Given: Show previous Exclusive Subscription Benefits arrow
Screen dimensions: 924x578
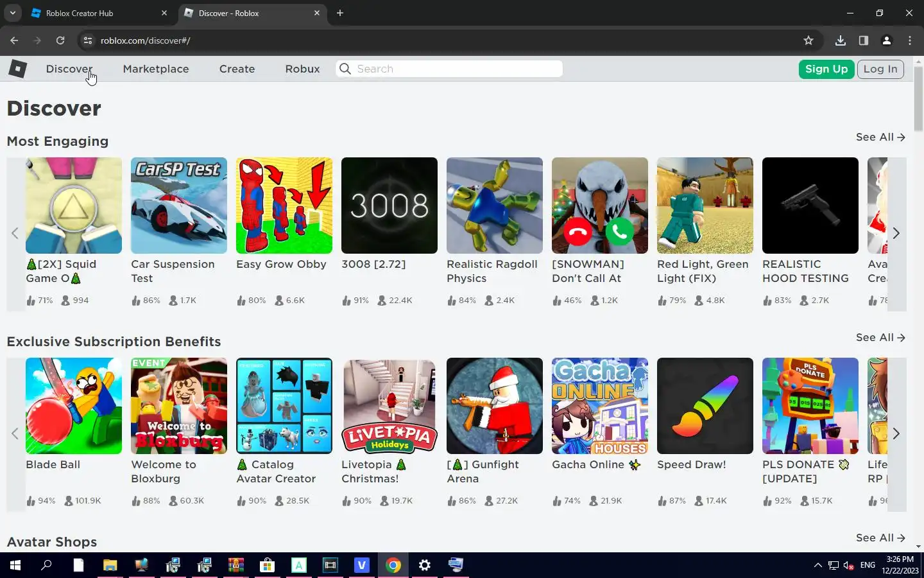Looking at the screenshot, I should (x=15, y=433).
